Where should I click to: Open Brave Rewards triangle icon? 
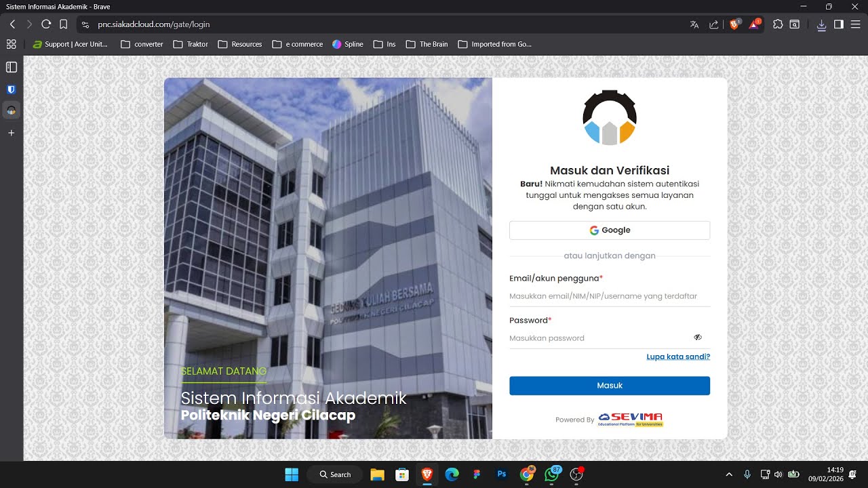pyautogui.click(x=754, y=24)
